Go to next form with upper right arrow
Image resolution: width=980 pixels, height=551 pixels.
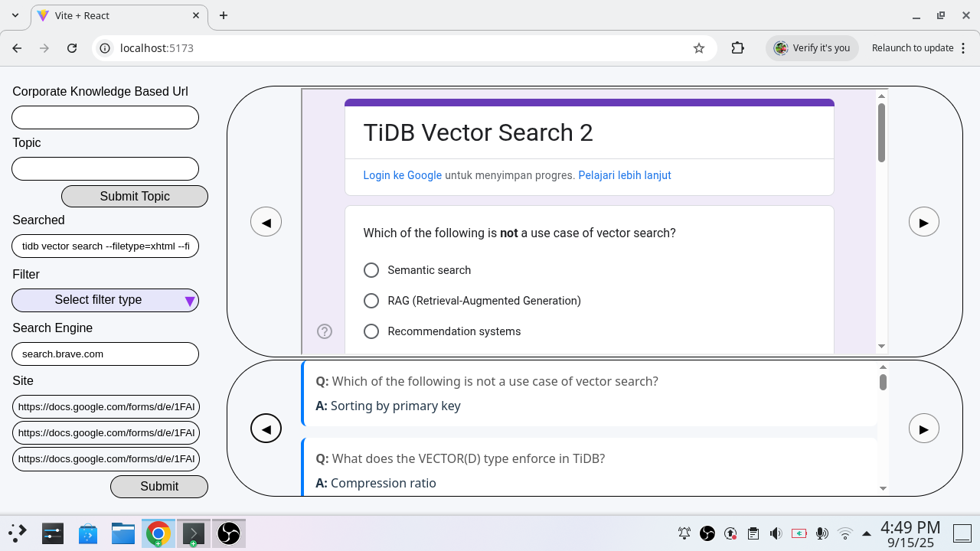(923, 222)
